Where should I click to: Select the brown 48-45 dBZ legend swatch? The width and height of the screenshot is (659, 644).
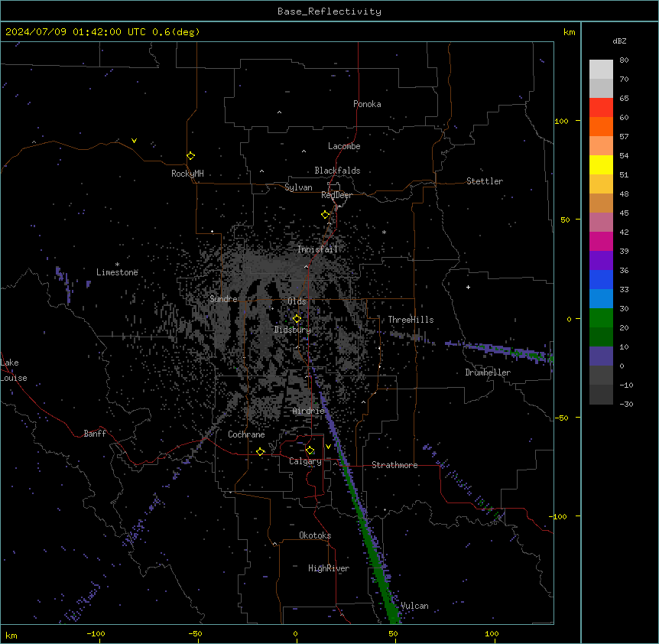[x=601, y=203]
